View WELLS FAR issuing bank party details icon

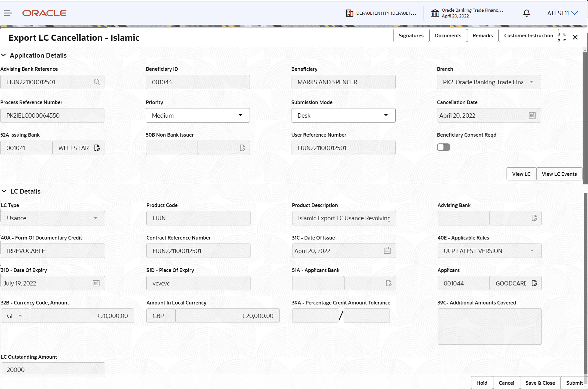97,148
